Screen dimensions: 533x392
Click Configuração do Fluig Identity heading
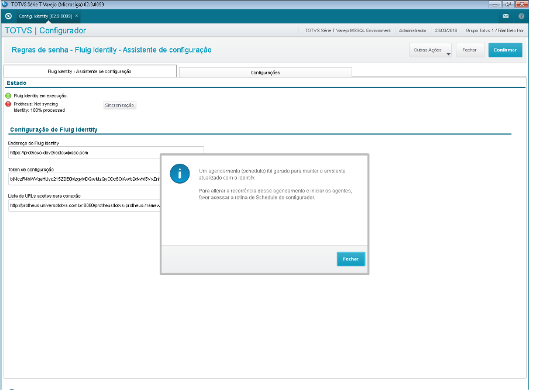pyautogui.click(x=54, y=129)
